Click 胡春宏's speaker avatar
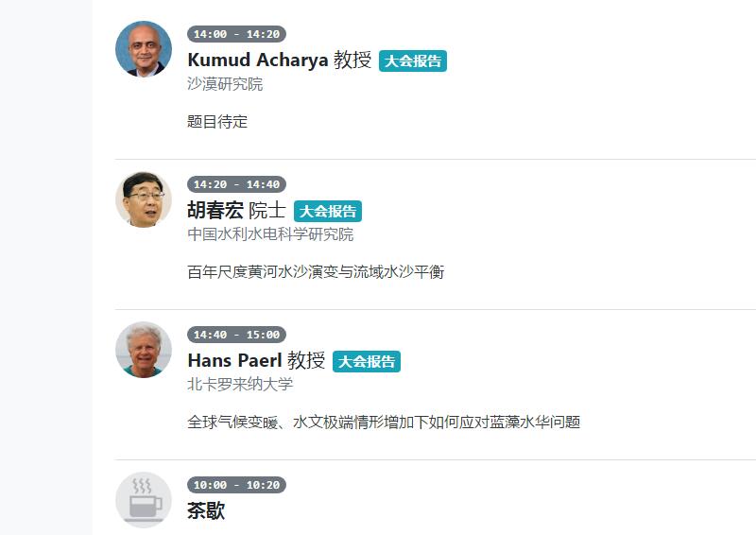This screenshot has width=756, height=535. coord(144,199)
